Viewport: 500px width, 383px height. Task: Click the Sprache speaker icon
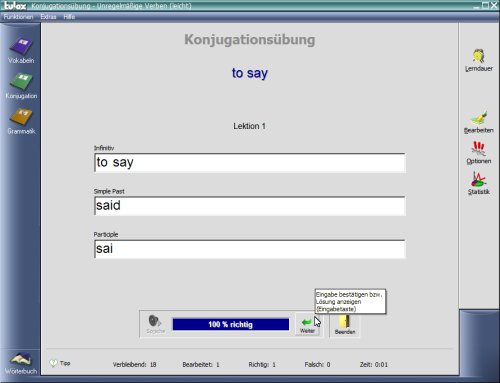tap(155, 324)
